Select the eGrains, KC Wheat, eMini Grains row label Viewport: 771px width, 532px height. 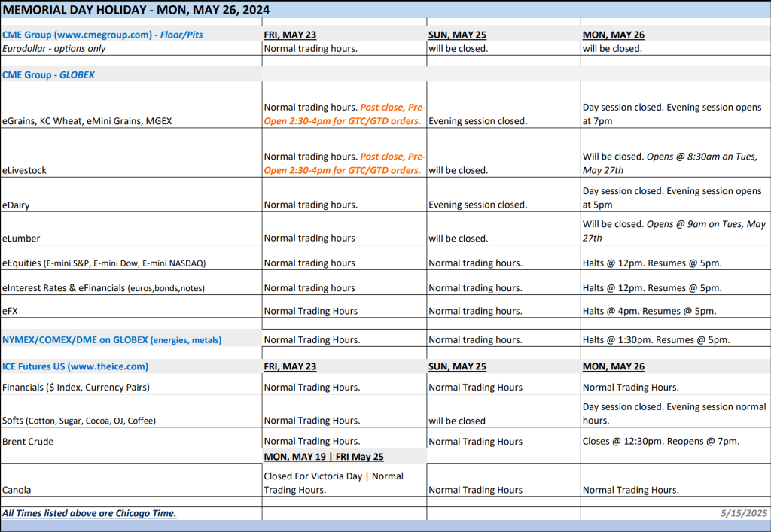(x=87, y=120)
